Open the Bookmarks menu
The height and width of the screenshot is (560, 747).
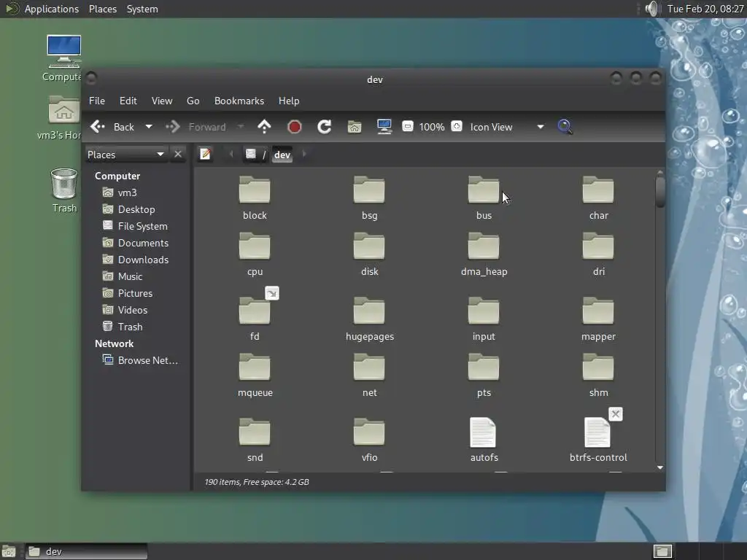pos(239,101)
